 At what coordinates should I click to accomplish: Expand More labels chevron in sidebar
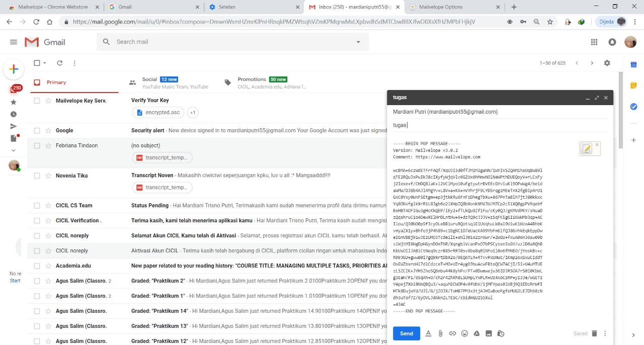click(14, 150)
